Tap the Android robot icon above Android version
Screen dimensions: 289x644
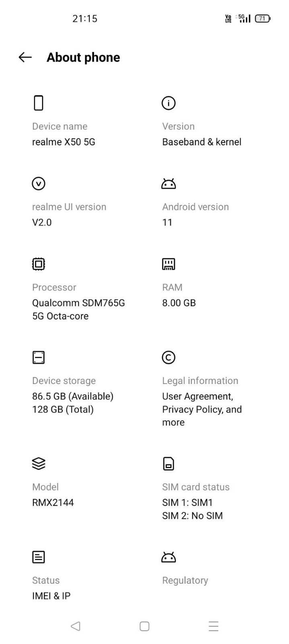(168, 184)
